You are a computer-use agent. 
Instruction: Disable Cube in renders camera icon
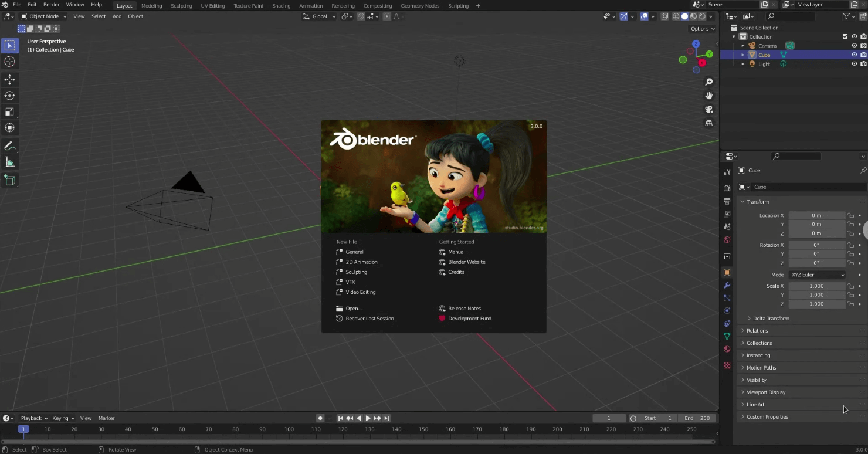(863, 55)
